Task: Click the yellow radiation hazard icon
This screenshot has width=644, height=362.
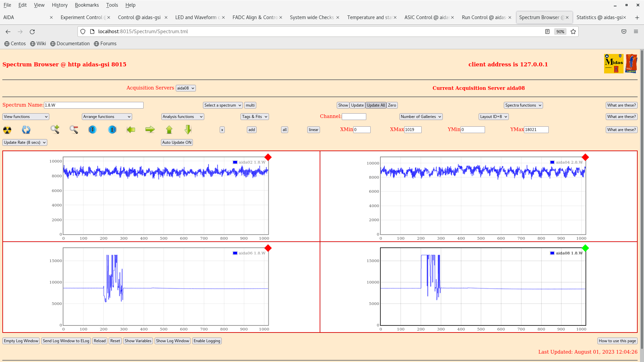Action: coord(7,130)
